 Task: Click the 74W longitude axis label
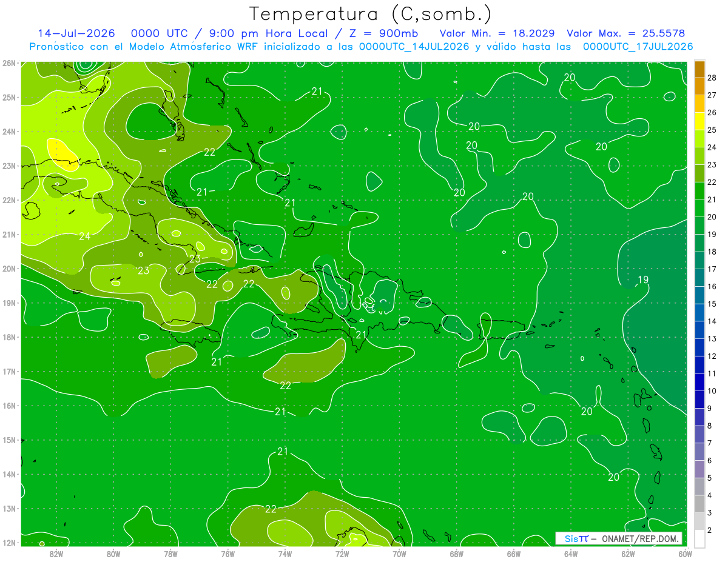tap(285, 554)
